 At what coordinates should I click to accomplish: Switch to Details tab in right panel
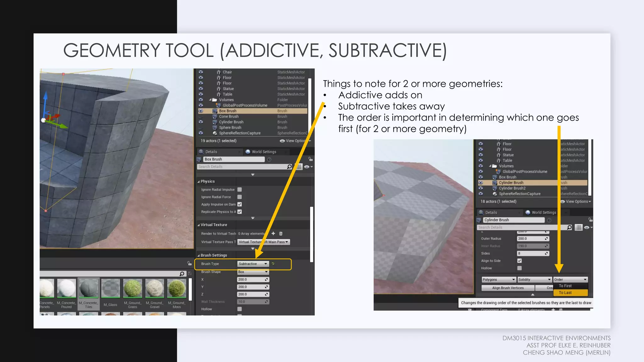click(499, 212)
